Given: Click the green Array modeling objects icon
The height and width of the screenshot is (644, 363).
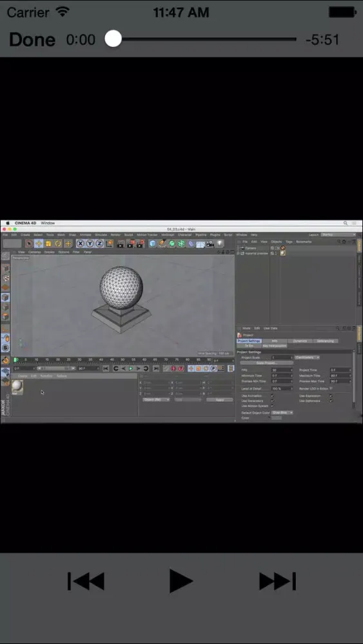Looking at the screenshot, I should [x=181, y=244].
